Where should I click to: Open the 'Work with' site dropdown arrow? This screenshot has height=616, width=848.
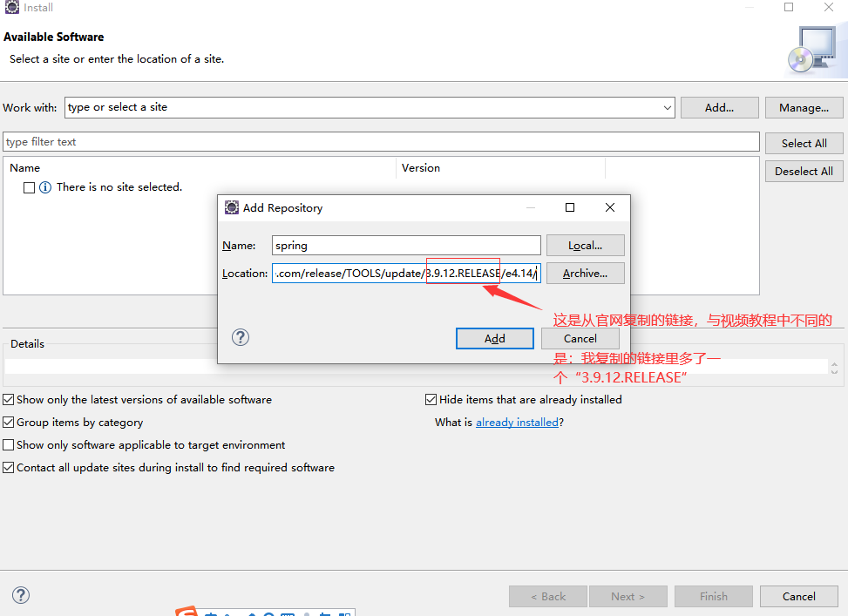tap(668, 108)
